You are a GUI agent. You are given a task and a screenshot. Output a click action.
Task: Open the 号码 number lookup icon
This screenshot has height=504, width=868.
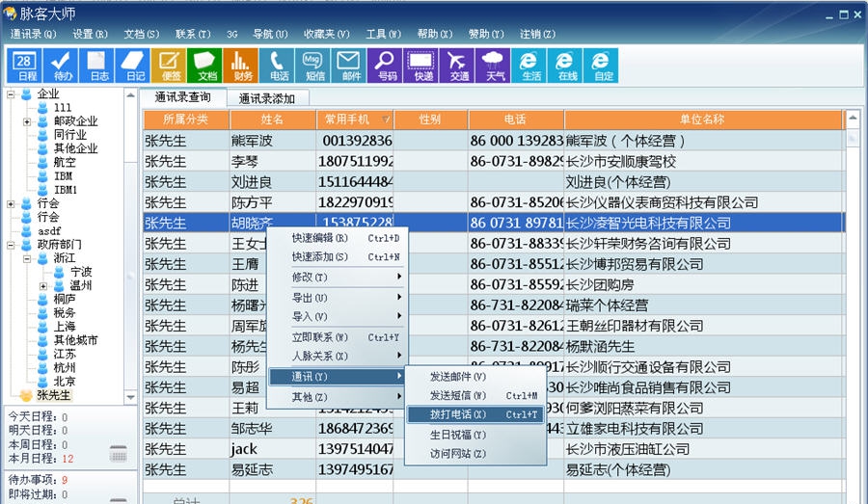pyautogui.click(x=384, y=66)
